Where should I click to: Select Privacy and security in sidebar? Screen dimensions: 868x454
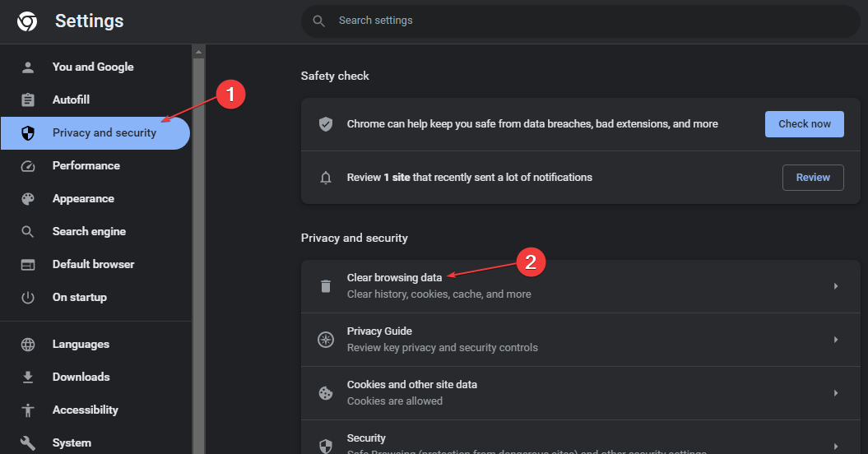point(95,133)
